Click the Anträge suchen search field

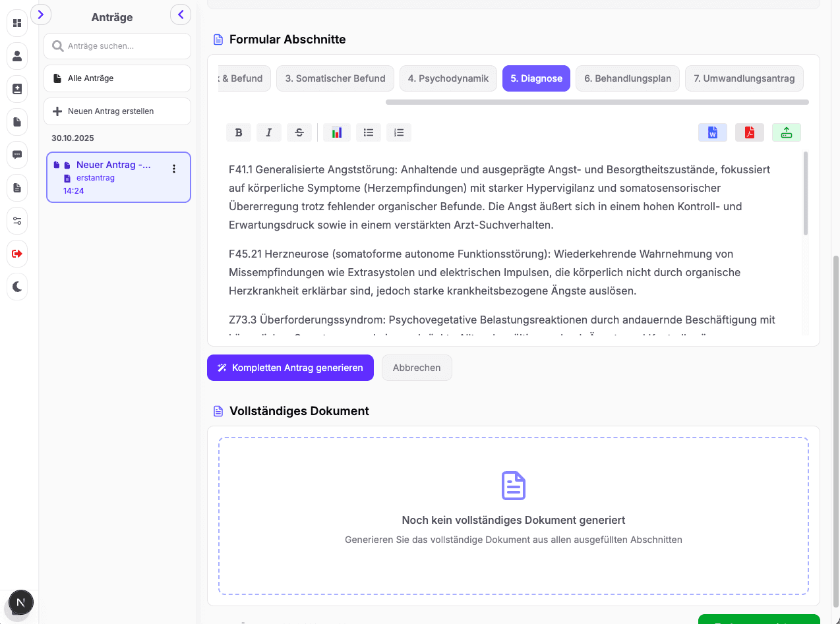point(117,46)
